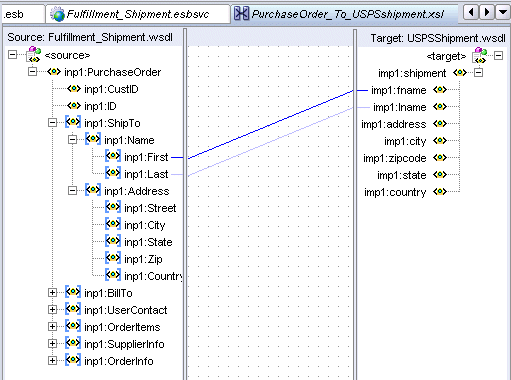Click the inp1:City element icon

(113, 224)
